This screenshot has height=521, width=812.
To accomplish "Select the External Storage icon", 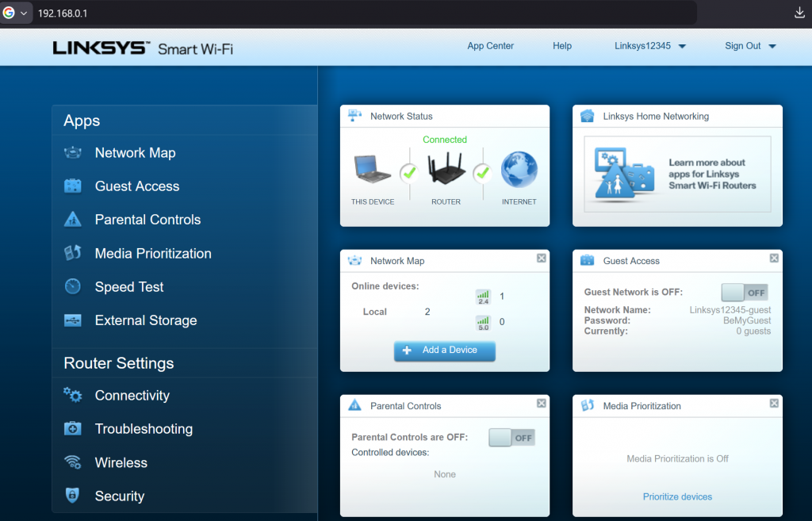I will click(75, 320).
